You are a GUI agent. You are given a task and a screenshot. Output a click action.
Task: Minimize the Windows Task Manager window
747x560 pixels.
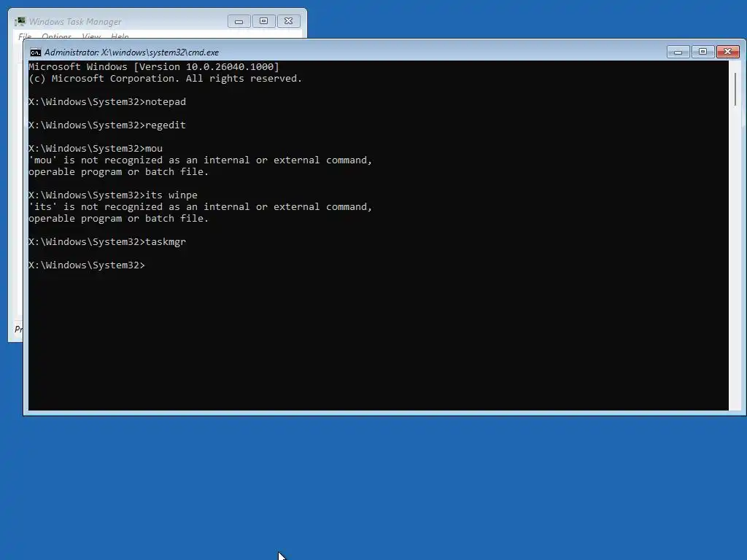239,21
